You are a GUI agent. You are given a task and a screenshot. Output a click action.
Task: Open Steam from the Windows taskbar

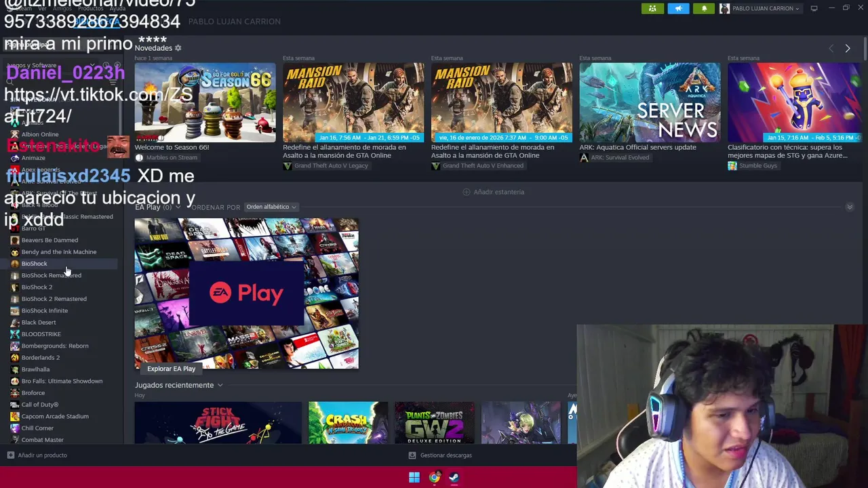point(454,477)
